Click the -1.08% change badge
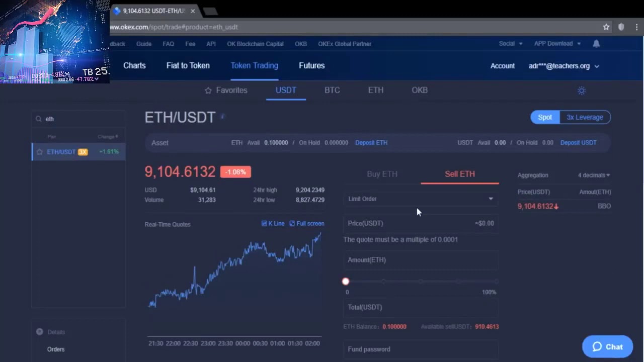The height and width of the screenshot is (362, 644). [x=235, y=172]
